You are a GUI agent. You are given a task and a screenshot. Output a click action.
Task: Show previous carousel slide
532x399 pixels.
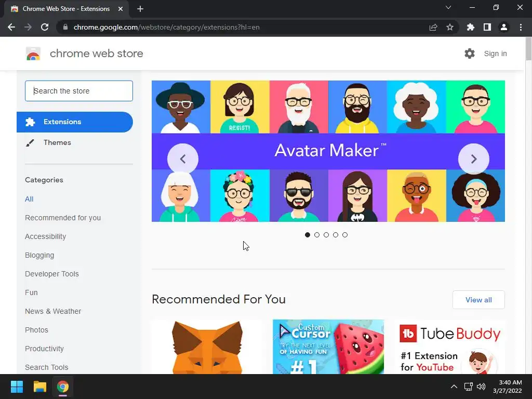click(x=183, y=159)
